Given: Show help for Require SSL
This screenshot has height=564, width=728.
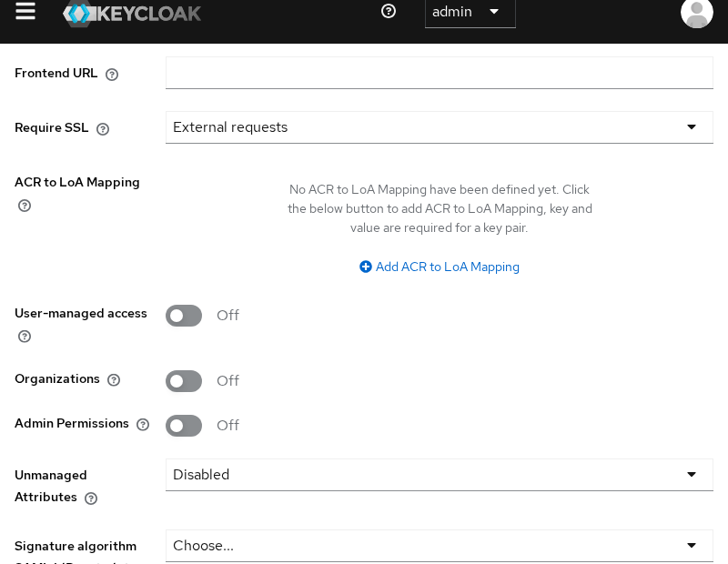Looking at the screenshot, I should click(103, 128).
